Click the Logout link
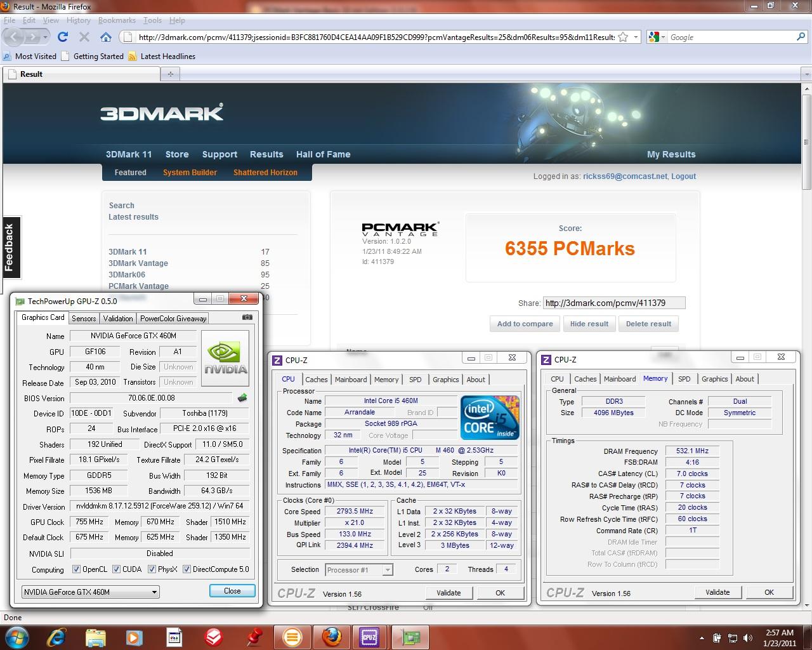This screenshot has width=812, height=650. (683, 176)
